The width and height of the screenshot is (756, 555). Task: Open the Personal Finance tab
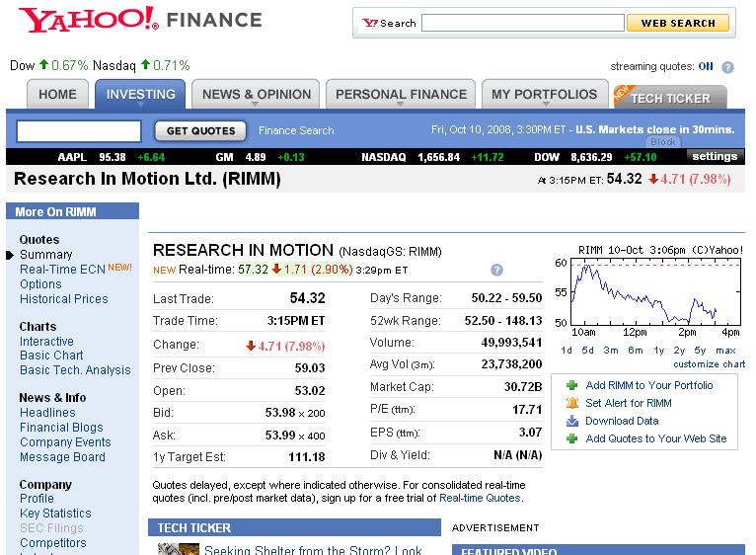[401, 94]
